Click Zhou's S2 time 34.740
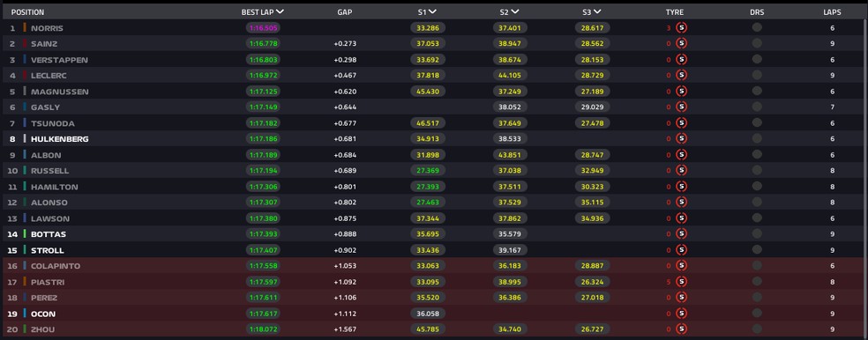The image size is (868, 340). [511, 329]
